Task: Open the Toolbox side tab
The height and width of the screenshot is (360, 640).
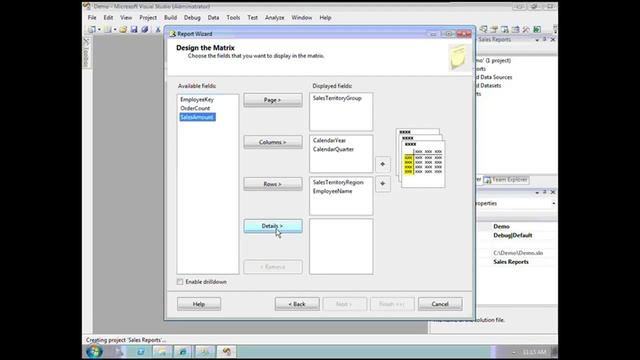Action: pos(86,53)
